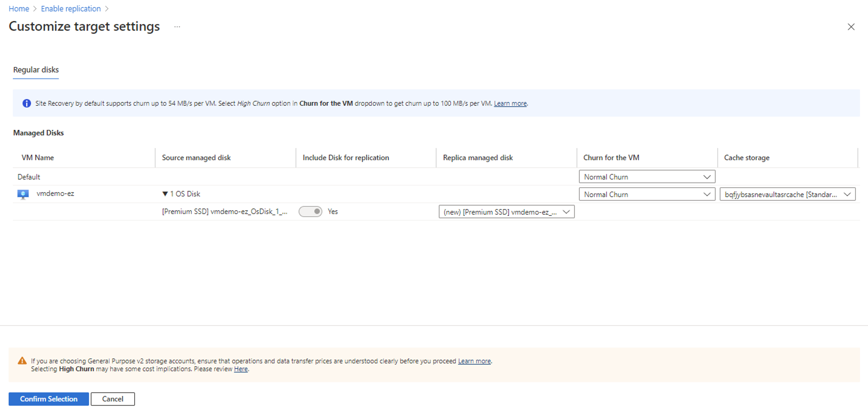Click the chevron on the cache storage selector
Viewport: 868px width, 410px height.
[x=848, y=194]
